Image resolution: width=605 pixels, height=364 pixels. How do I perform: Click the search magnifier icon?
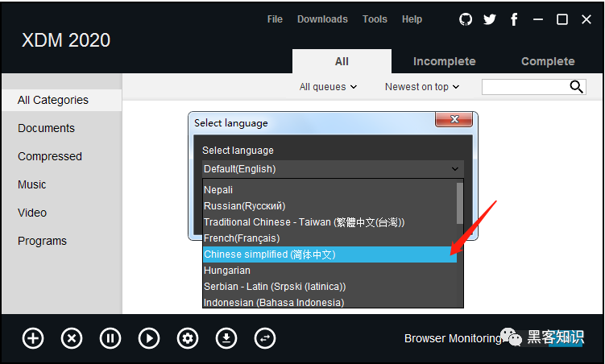(x=577, y=87)
